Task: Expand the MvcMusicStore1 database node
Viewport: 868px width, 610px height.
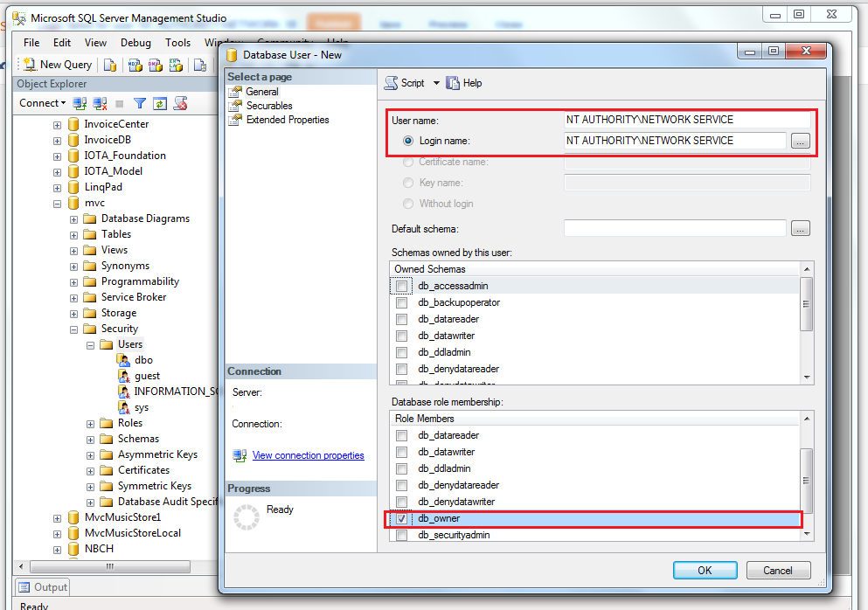Action: point(57,518)
